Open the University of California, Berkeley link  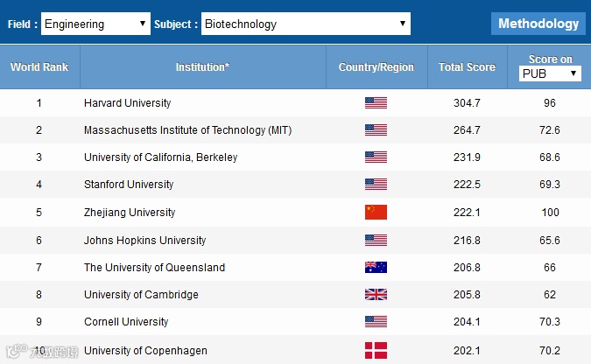click(x=161, y=157)
